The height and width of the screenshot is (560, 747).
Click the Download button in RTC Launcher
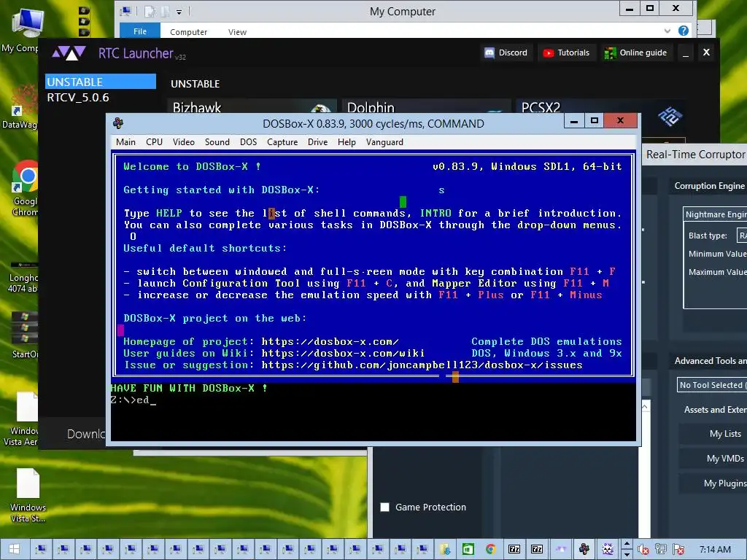(86, 433)
